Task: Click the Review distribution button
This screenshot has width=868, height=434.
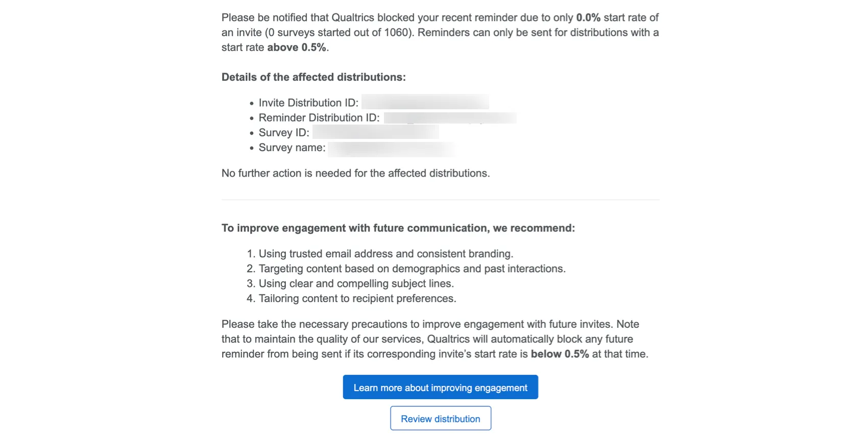Action: 440,418
